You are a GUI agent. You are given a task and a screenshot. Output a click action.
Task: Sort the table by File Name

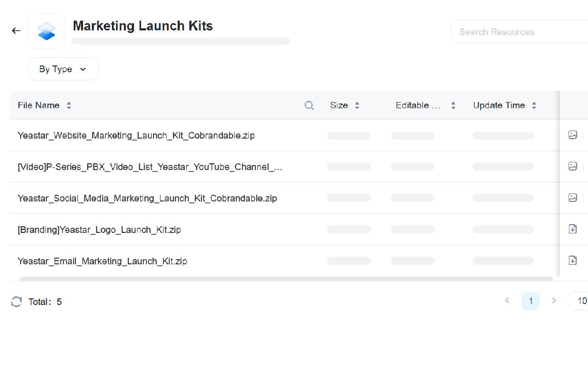pos(69,105)
